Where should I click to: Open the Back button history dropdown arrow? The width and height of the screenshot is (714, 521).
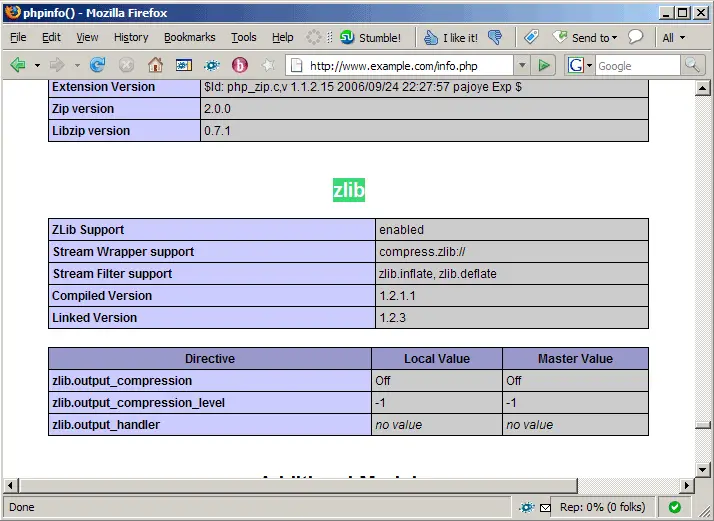(37, 66)
